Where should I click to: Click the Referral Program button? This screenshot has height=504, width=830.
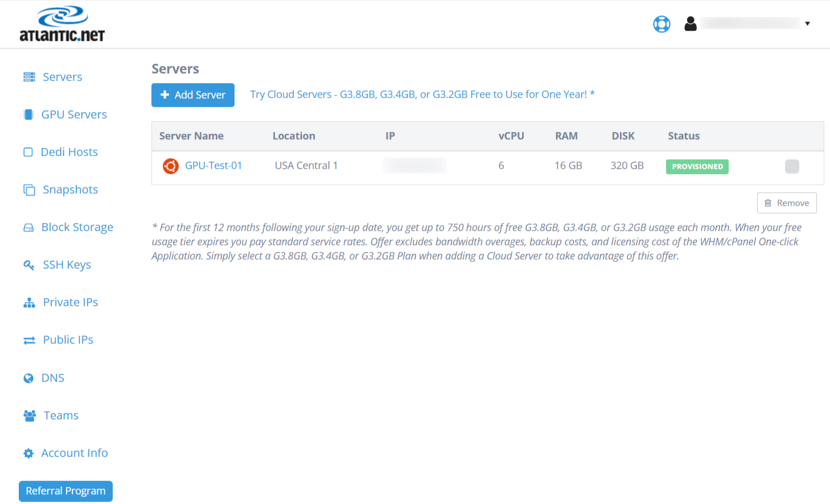65,491
